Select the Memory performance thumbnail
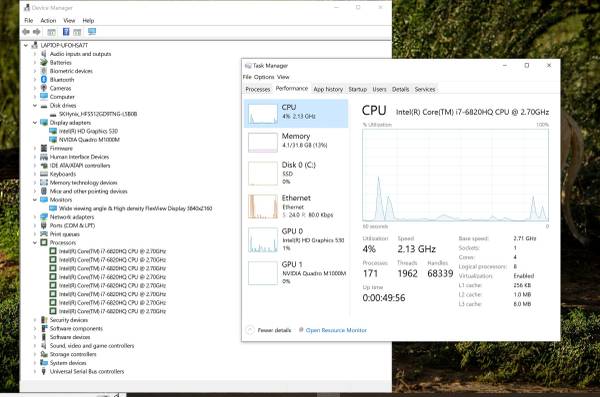Viewport: 600px width, 397px height. [263, 142]
